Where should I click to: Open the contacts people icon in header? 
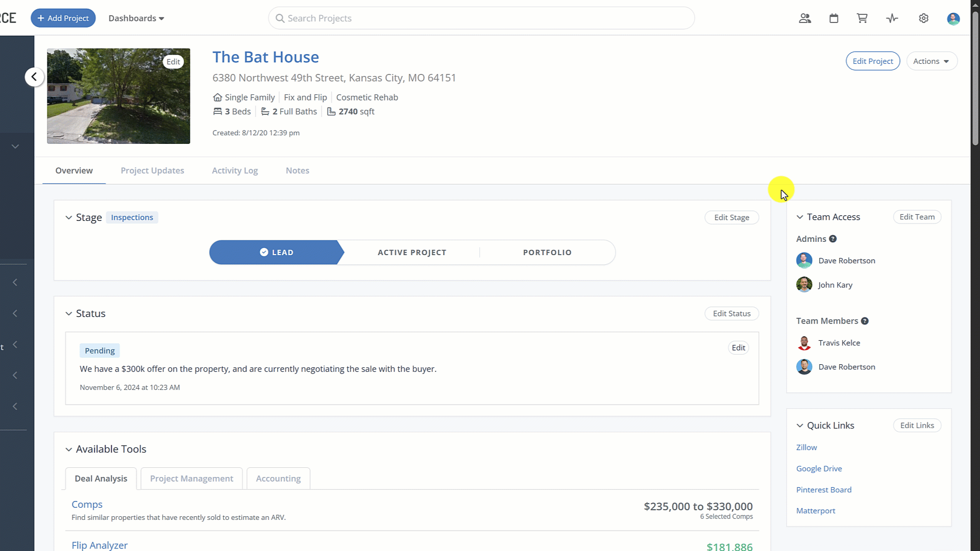point(805,18)
